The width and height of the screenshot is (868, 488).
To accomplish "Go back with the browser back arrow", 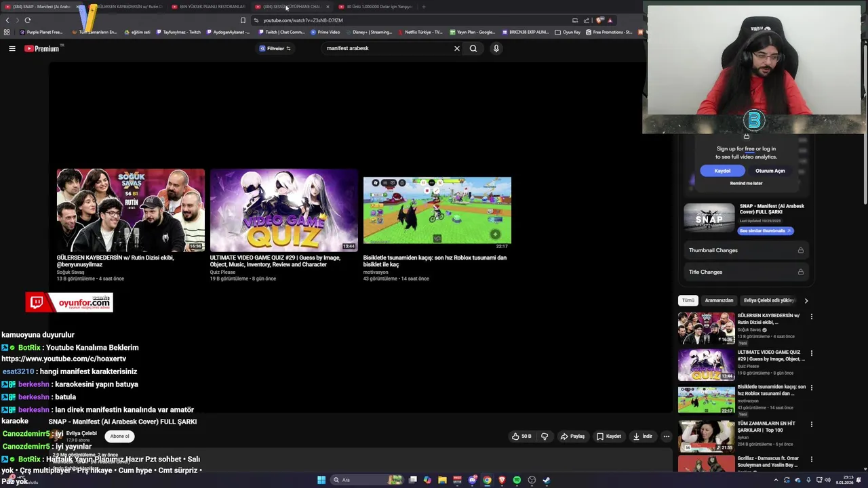I will (x=7, y=20).
